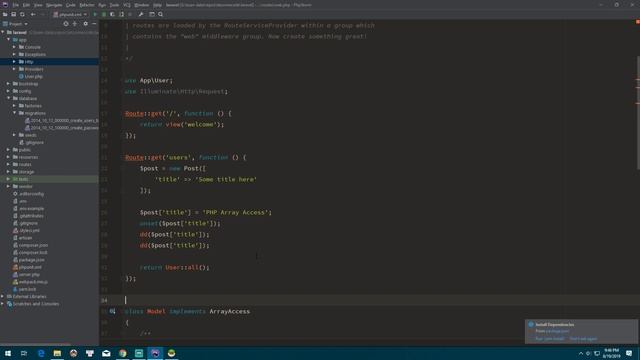
Task: Hide the Project panel with the minus icon
Action: [x=94, y=24]
